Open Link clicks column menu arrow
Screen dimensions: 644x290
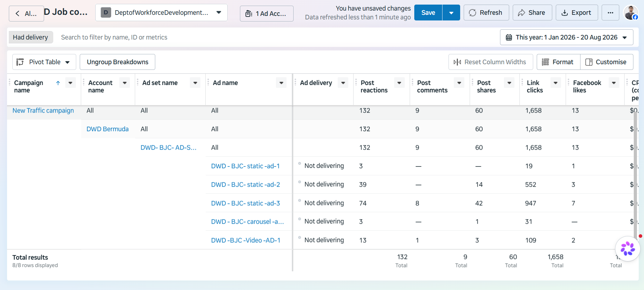point(555,83)
